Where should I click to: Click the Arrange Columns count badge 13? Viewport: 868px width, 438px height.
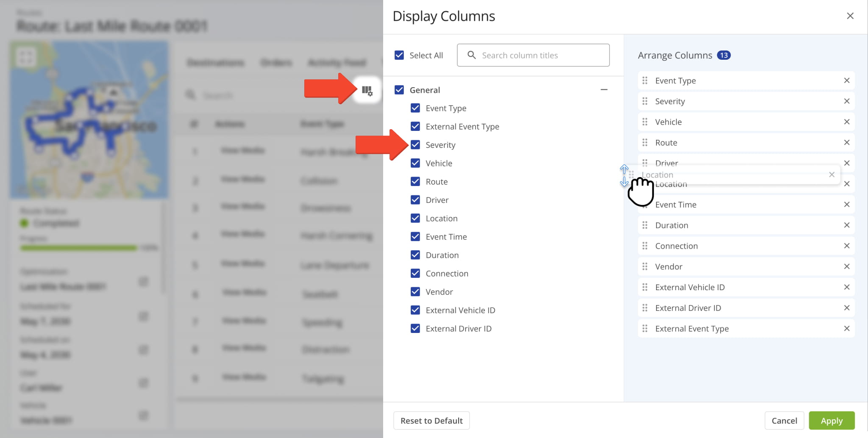click(x=723, y=55)
